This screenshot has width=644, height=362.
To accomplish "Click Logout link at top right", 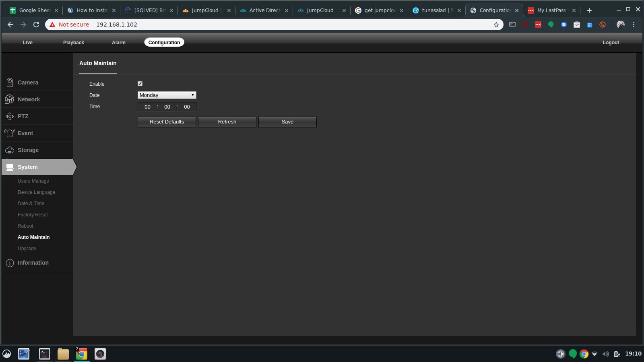I will point(611,43).
